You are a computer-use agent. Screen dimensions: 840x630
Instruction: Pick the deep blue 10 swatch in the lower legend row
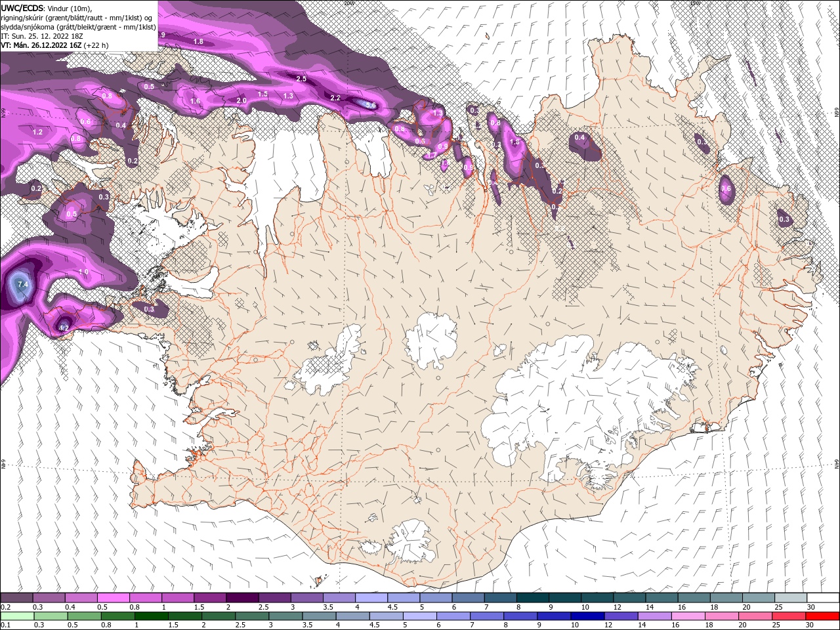click(588, 615)
